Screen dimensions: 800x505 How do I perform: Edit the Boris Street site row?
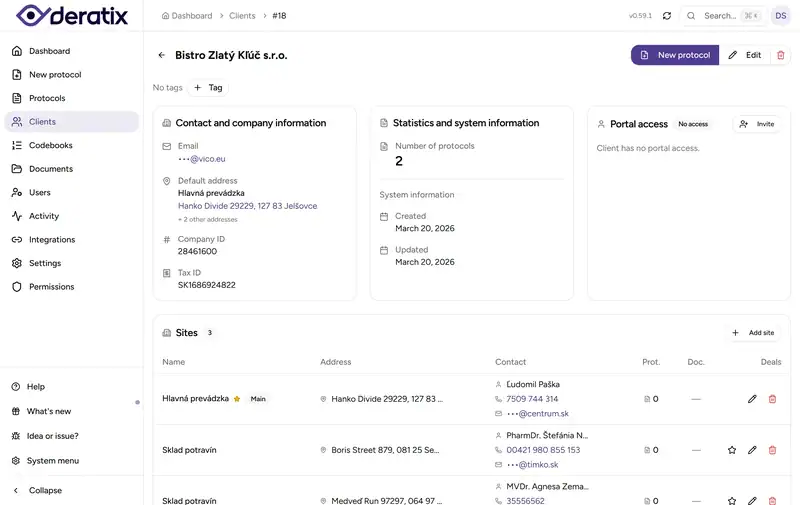(752, 450)
